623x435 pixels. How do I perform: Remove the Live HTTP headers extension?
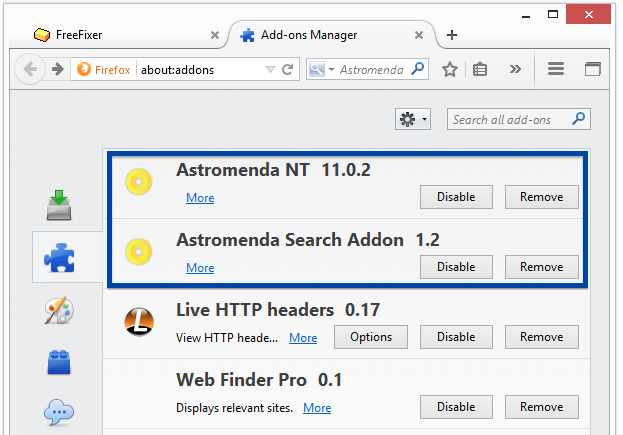542,337
